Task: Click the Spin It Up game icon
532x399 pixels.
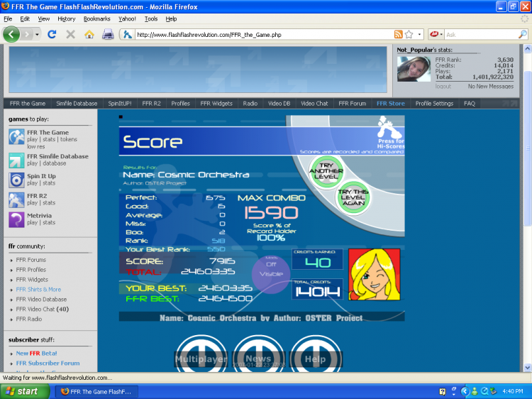Action: click(x=17, y=180)
